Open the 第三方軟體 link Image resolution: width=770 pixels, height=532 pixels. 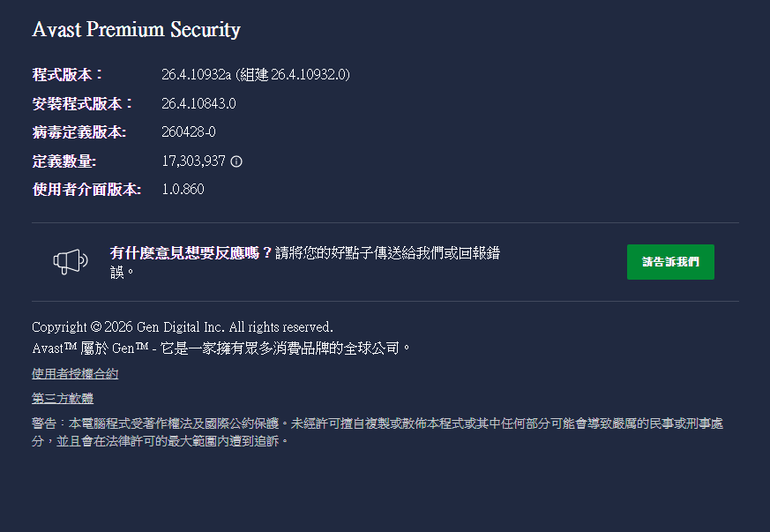(x=63, y=399)
